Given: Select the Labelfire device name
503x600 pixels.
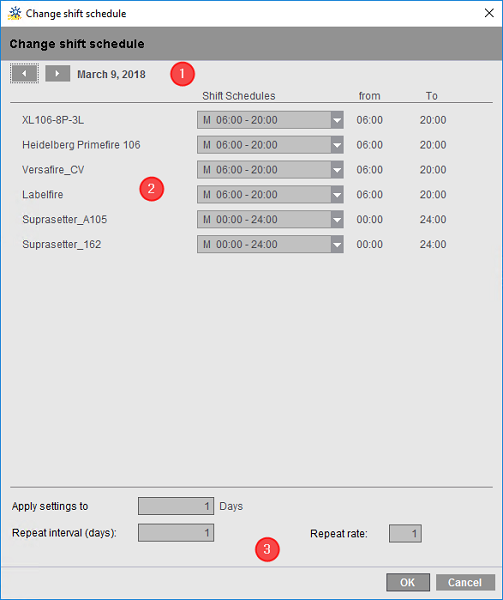Looking at the screenshot, I should [x=42, y=195].
